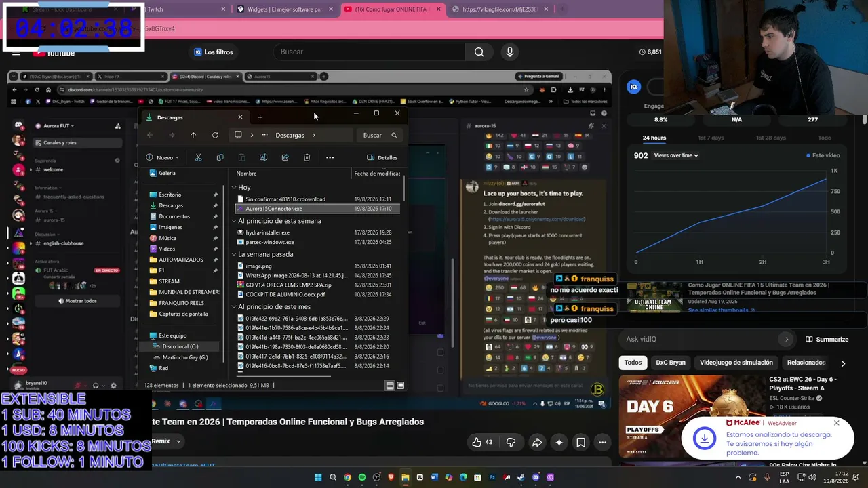
Task: Select Aurora15Connector.exe in the file list
Action: pos(317,209)
